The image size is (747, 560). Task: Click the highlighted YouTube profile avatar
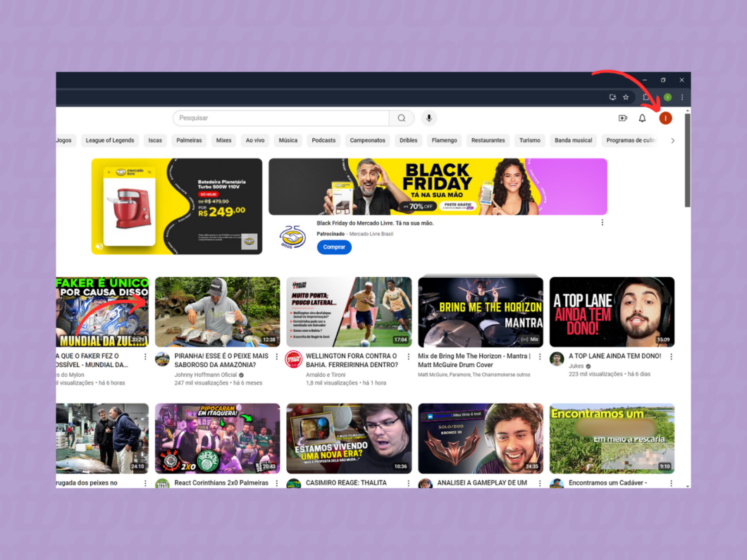pyautogui.click(x=665, y=118)
